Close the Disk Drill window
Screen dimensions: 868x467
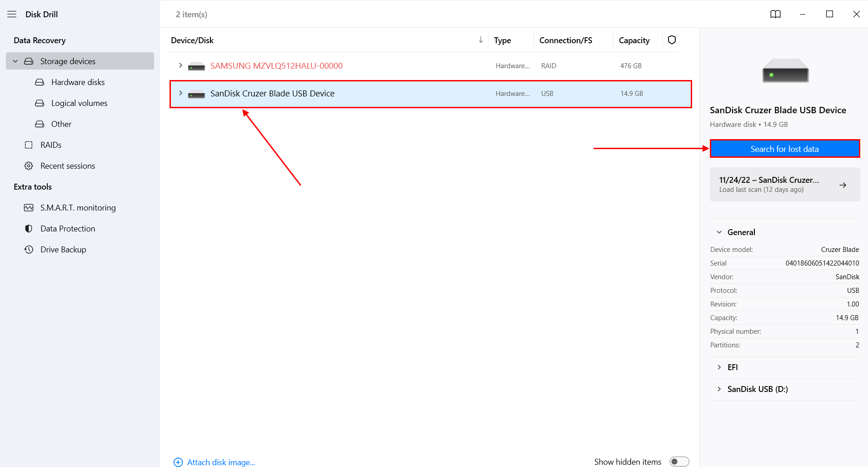(856, 14)
